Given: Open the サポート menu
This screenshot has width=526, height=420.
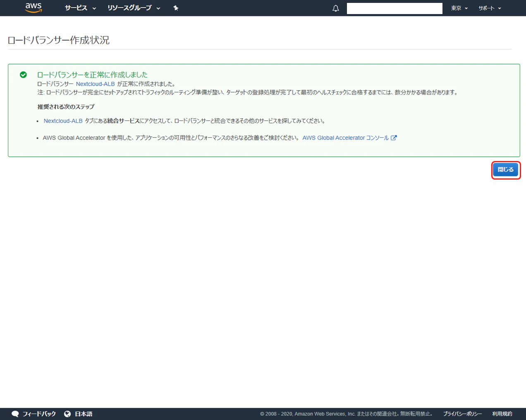Looking at the screenshot, I should point(490,8).
